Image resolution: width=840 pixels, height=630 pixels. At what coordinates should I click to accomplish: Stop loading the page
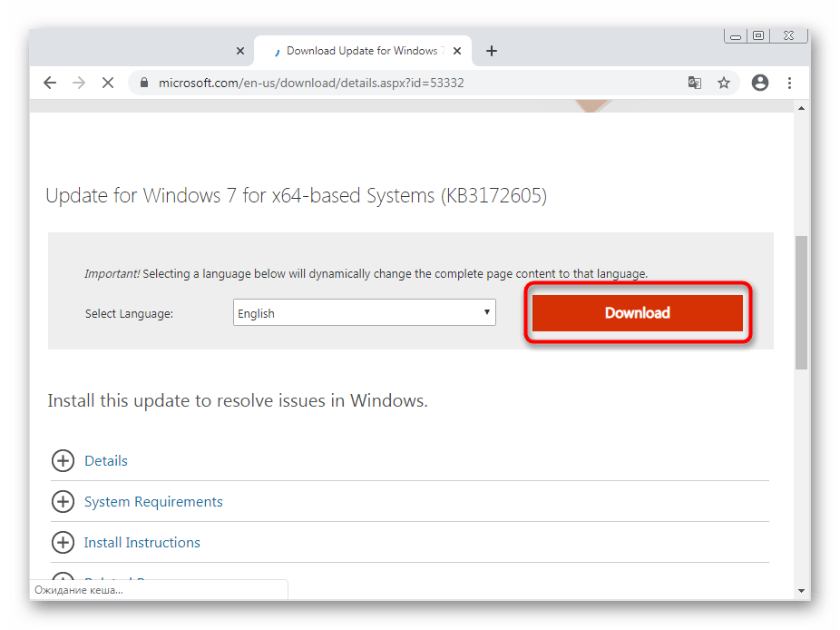[x=108, y=83]
